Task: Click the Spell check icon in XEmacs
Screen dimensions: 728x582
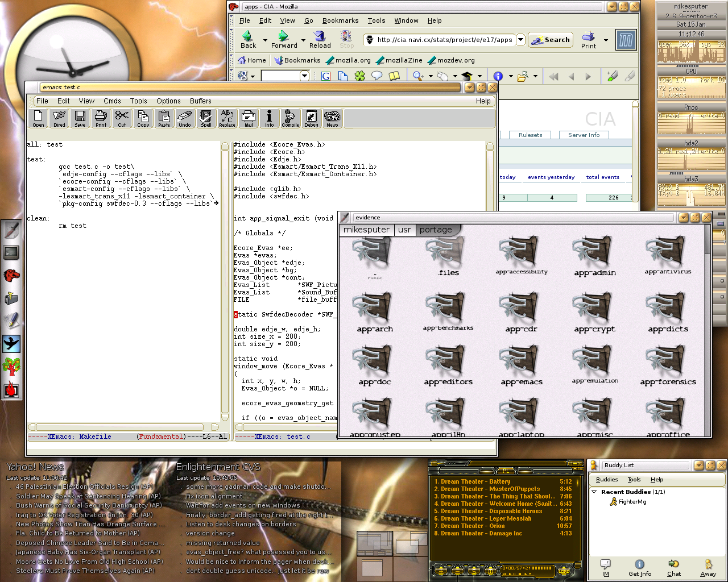Action: (x=206, y=118)
